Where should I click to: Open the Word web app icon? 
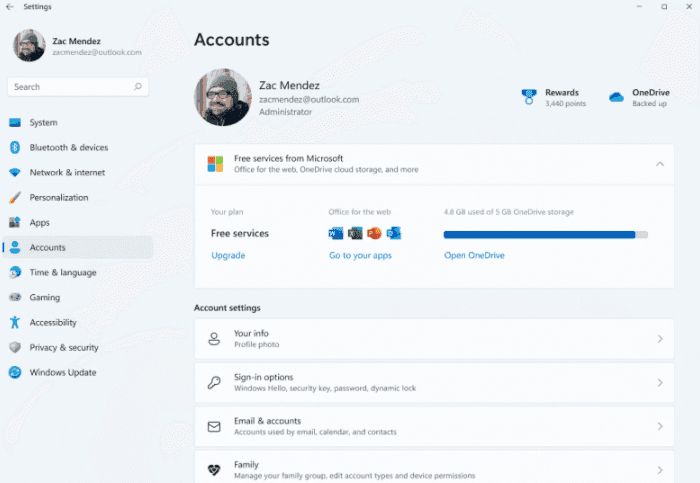pos(336,233)
